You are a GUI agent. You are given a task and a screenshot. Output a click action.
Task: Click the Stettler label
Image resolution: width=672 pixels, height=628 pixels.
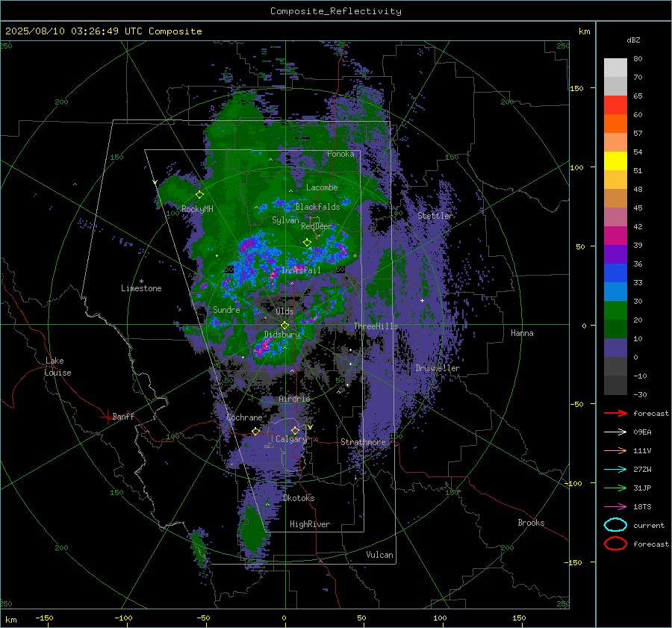pyautogui.click(x=435, y=216)
